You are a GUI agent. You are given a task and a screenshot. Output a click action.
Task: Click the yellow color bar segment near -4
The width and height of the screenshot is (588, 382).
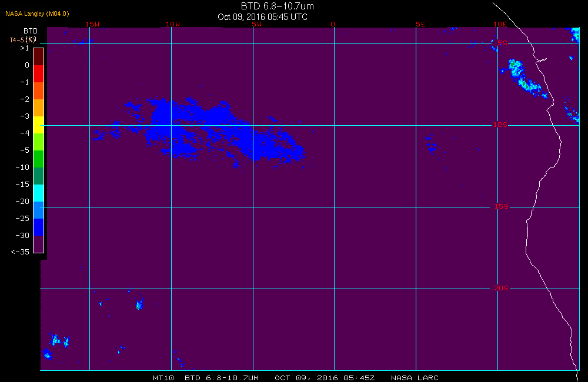click(x=39, y=125)
